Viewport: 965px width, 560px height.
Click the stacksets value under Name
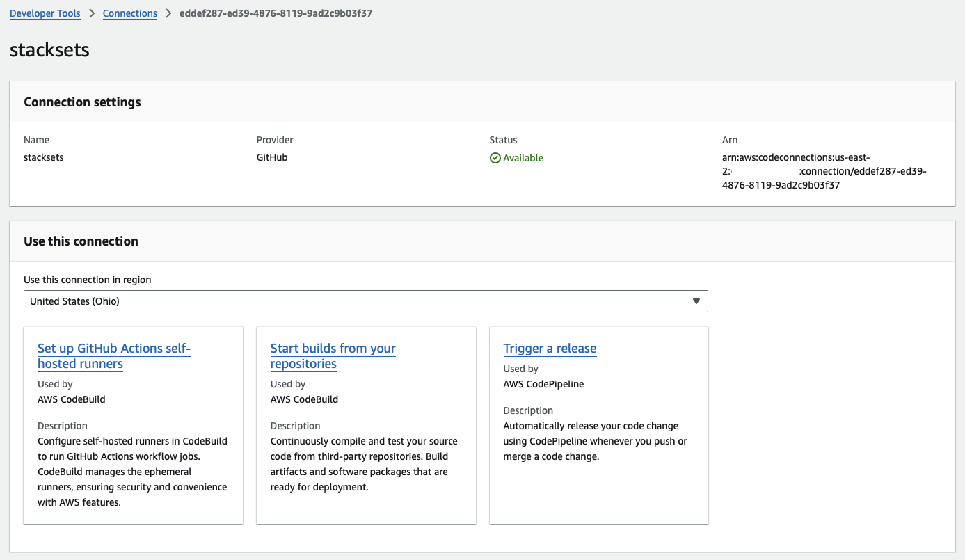pyautogui.click(x=44, y=157)
